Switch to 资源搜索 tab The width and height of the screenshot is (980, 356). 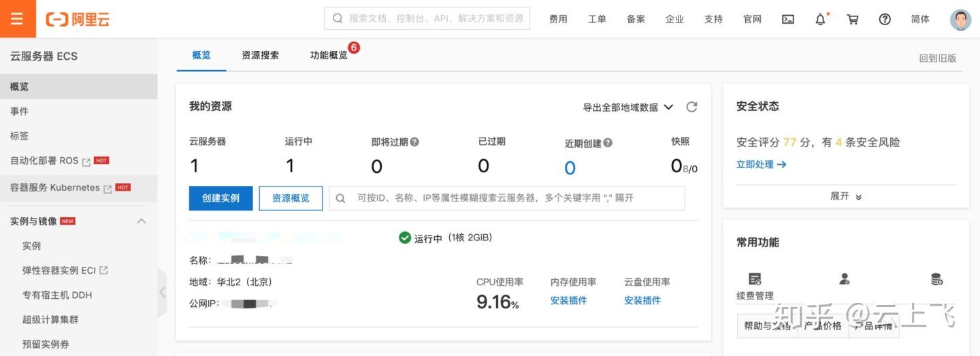pos(260,55)
